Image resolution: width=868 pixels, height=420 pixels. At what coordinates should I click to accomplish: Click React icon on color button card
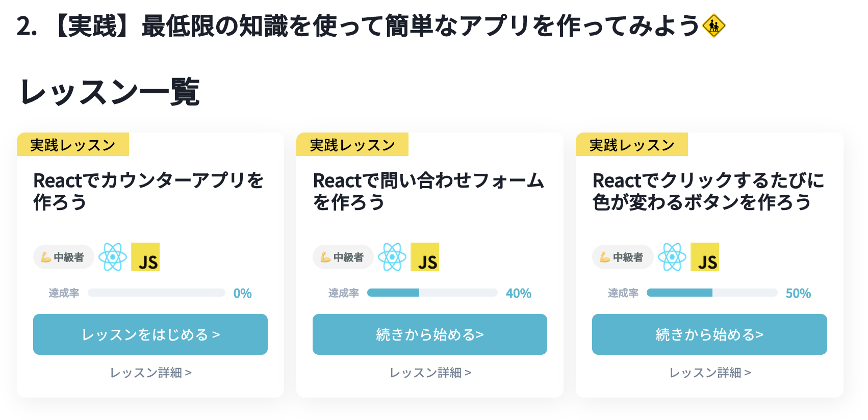[672, 257]
